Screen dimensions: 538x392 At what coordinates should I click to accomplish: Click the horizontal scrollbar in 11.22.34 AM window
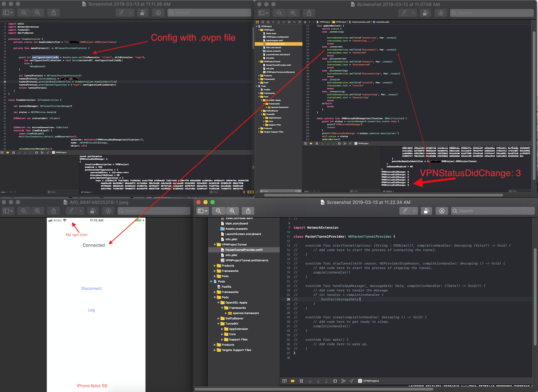(x=314, y=389)
